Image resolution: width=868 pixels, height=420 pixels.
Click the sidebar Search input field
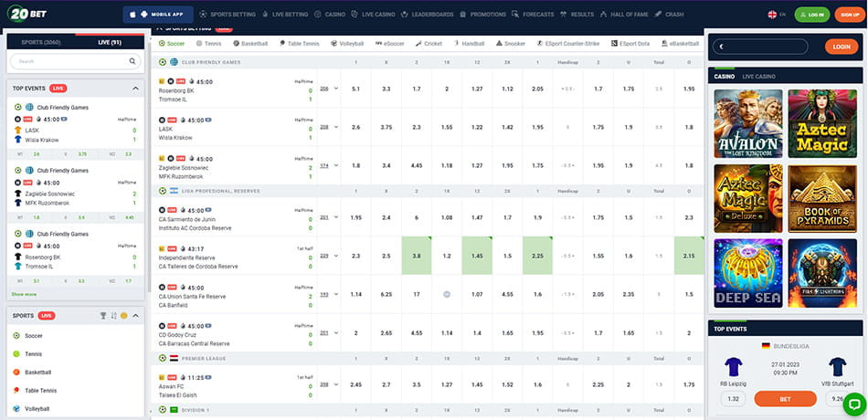click(x=75, y=61)
